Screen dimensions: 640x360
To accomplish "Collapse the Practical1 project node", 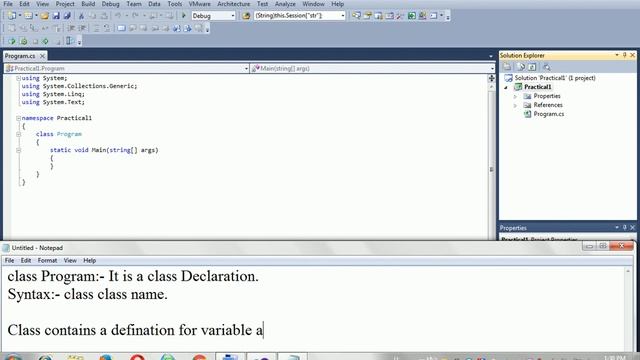I will pyautogui.click(x=506, y=87).
